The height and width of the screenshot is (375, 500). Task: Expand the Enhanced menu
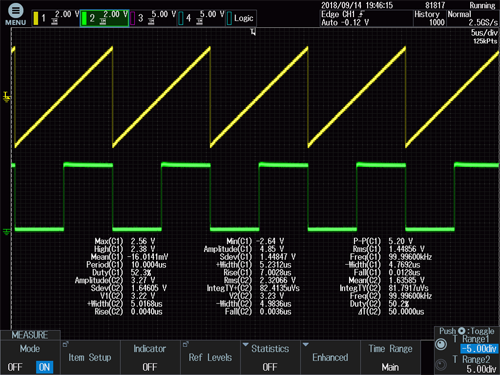(x=330, y=357)
